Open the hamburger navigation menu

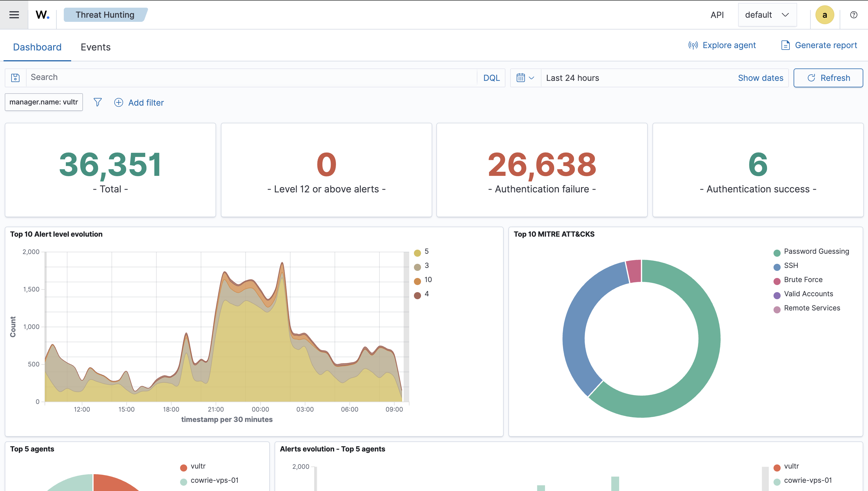click(x=14, y=15)
